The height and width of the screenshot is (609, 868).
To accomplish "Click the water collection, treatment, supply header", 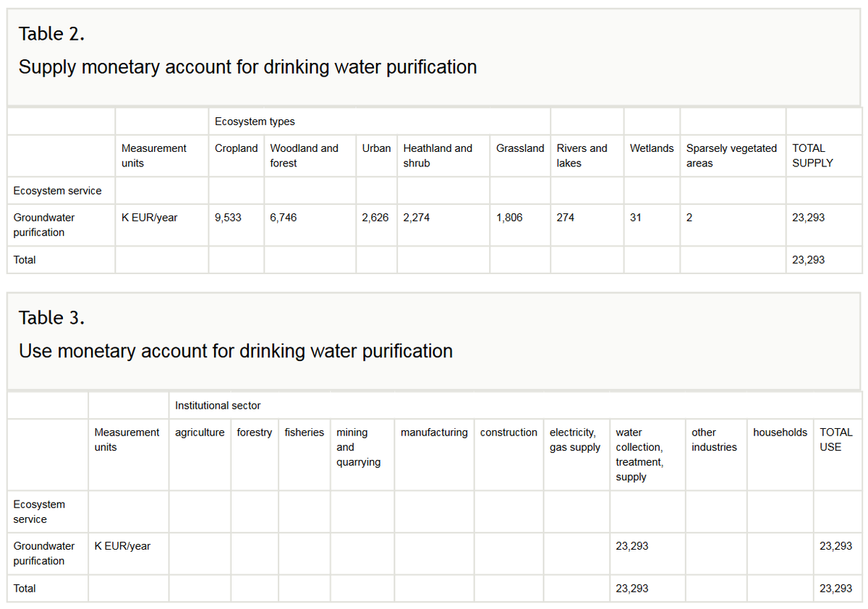I will [639, 454].
